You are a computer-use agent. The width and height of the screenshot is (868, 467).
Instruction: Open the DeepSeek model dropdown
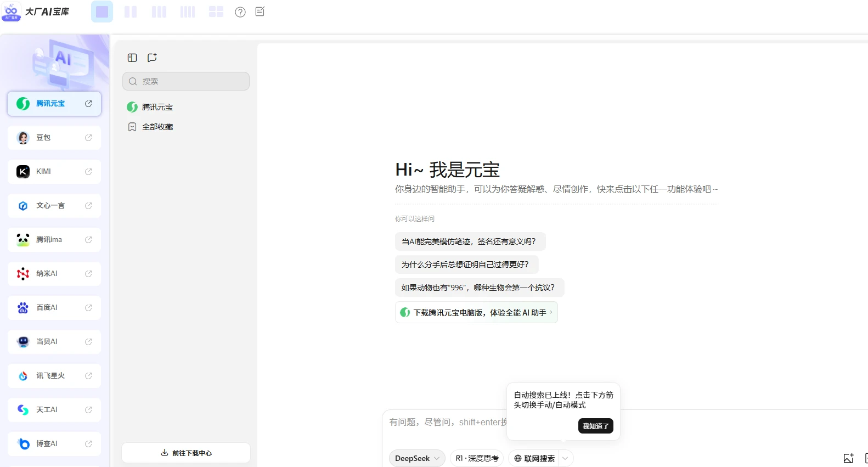pos(417,458)
